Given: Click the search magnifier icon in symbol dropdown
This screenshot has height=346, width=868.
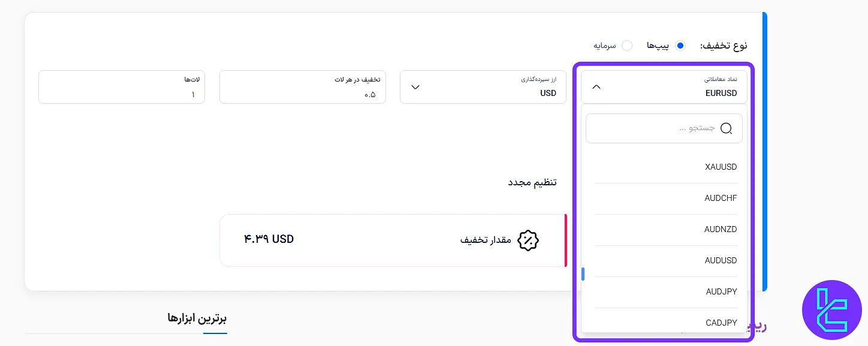Looking at the screenshot, I should (726, 128).
